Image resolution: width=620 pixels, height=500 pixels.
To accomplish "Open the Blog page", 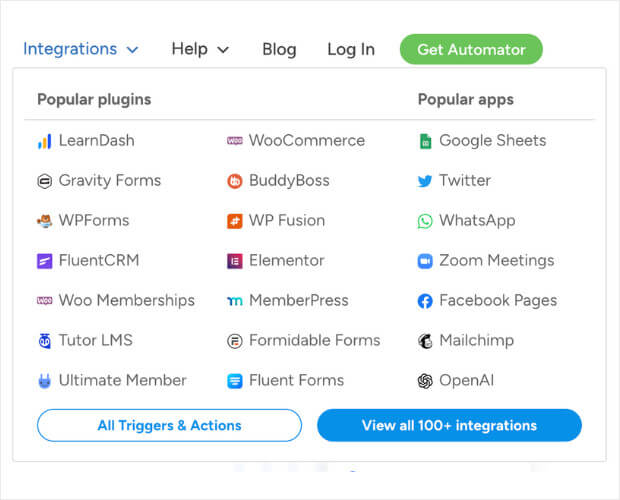I will 279,49.
